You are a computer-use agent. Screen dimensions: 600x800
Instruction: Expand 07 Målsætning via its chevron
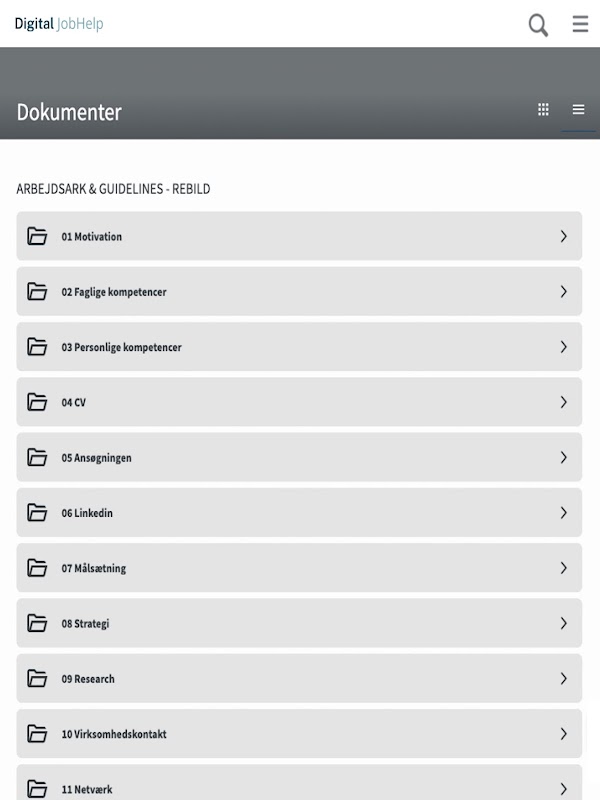pos(563,568)
